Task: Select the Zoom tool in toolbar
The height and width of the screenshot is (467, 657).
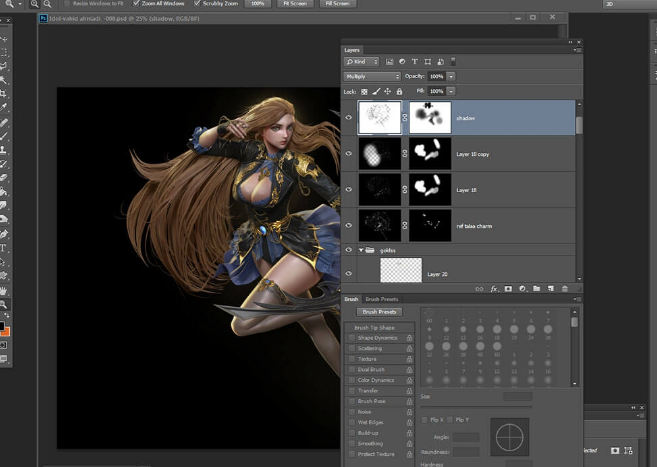Action: (4, 304)
